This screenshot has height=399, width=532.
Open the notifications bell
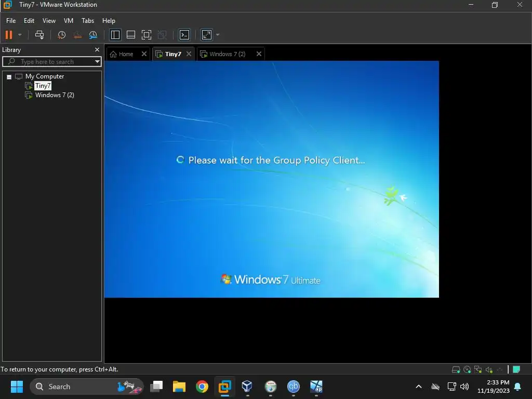[x=518, y=387]
